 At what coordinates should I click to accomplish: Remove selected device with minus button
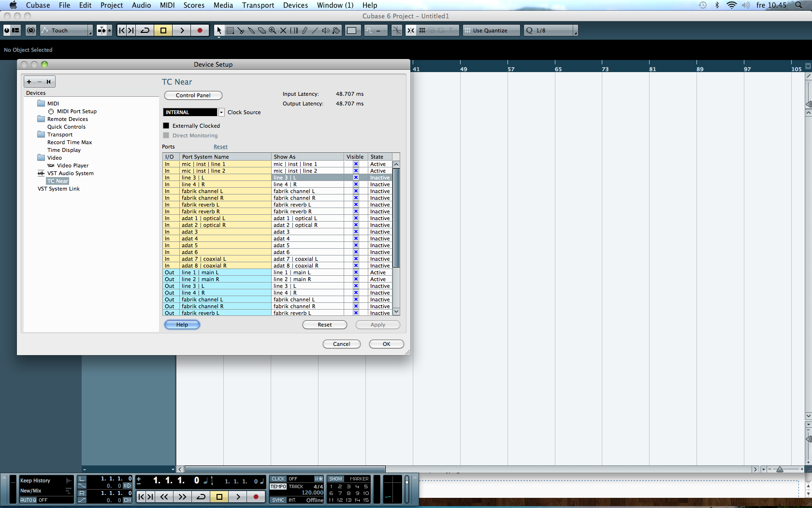point(40,82)
